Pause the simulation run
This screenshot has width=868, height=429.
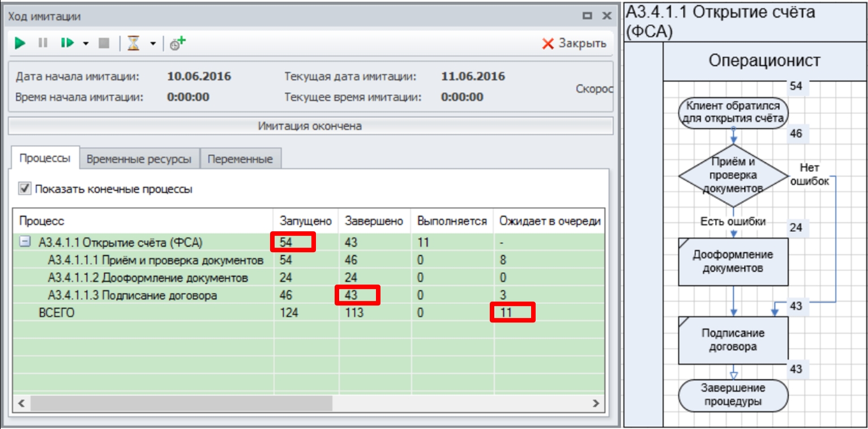click(x=42, y=43)
